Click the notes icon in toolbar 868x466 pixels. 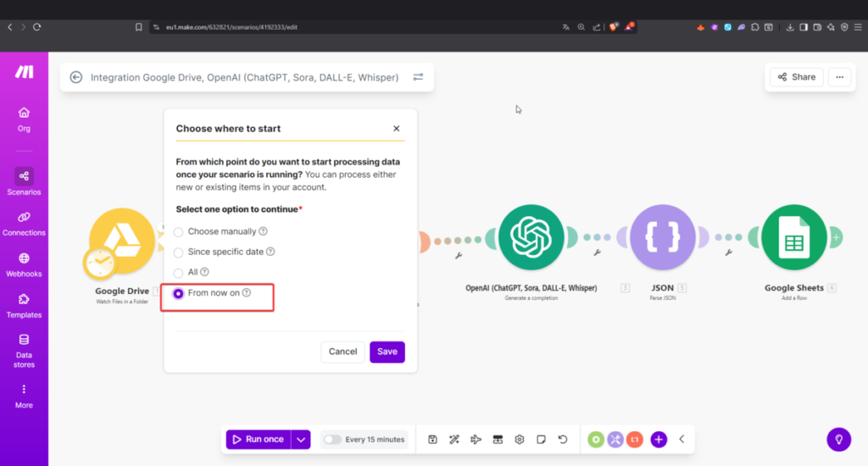coord(541,440)
